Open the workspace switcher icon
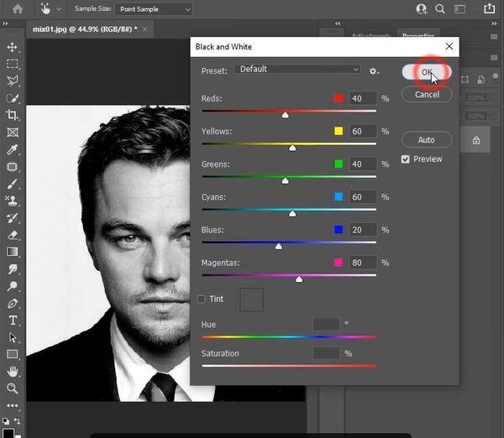This screenshot has height=438, width=504. coord(459,9)
